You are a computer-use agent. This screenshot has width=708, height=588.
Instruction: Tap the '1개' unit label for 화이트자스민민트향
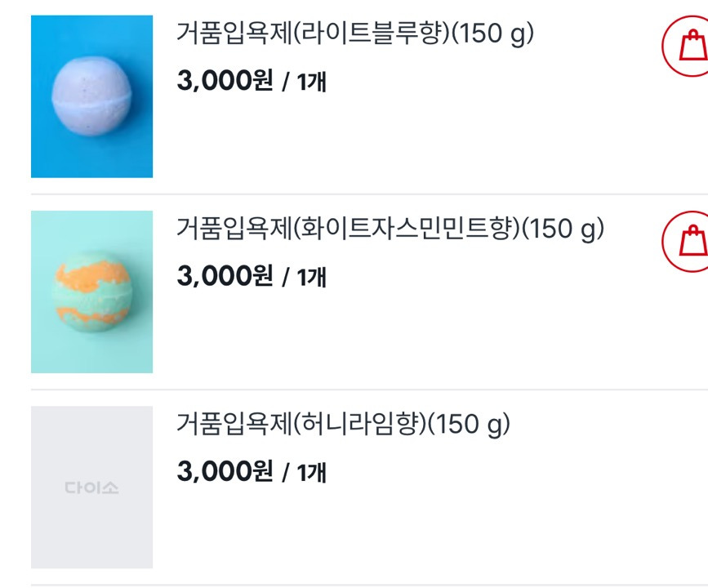311,278
